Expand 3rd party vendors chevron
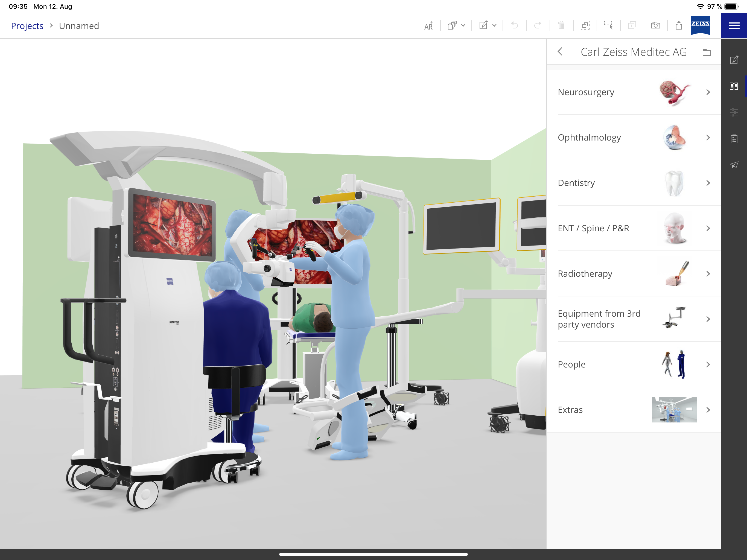747x560 pixels. (708, 319)
